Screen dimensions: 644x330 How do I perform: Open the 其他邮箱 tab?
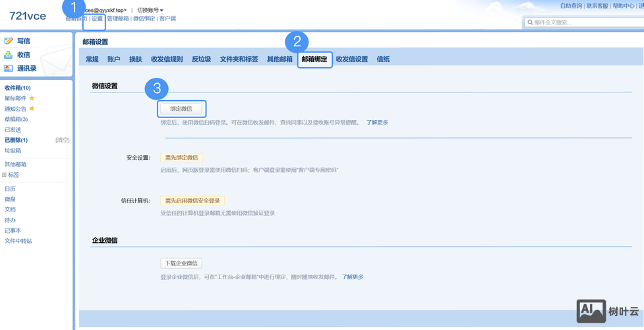(279, 59)
